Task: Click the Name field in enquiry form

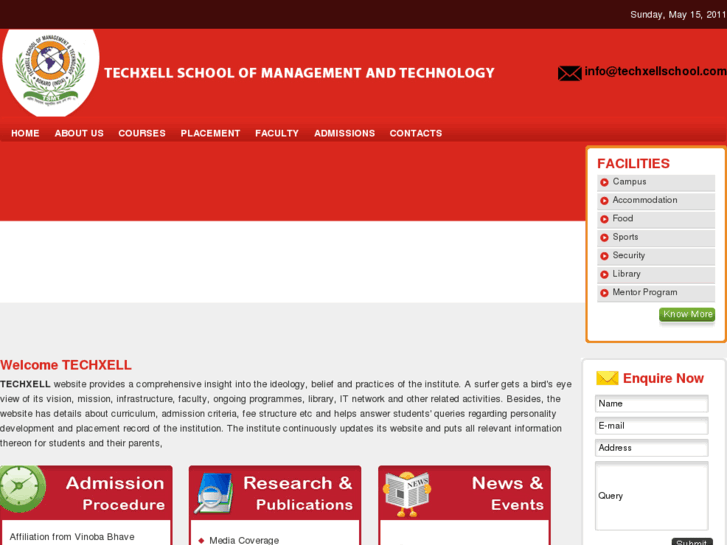Action: tap(651, 404)
